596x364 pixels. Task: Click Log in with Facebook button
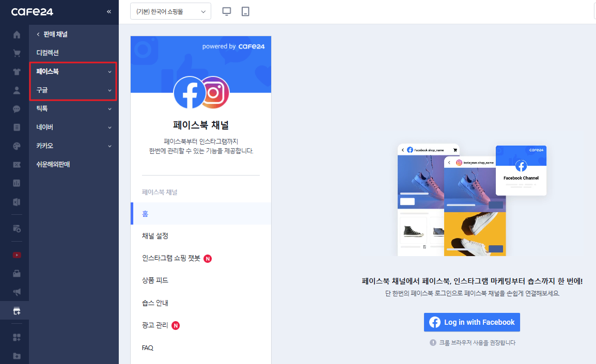pyautogui.click(x=472, y=322)
